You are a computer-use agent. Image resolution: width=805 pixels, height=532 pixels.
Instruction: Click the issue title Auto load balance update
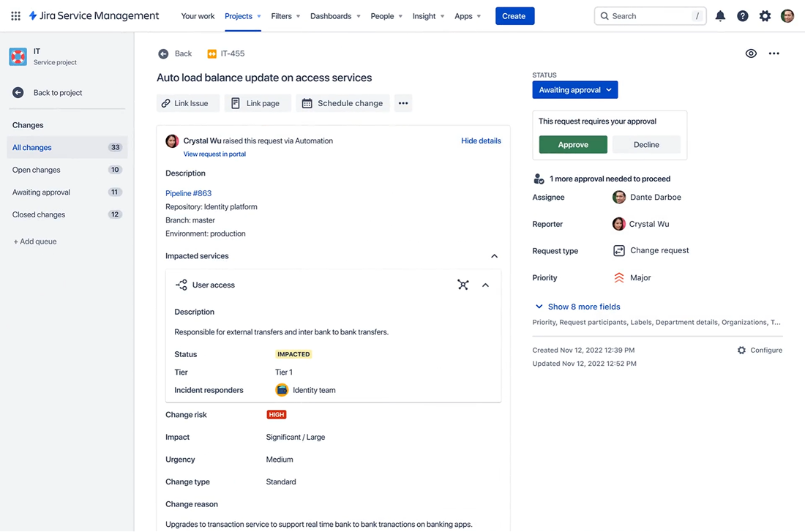pyautogui.click(x=264, y=78)
